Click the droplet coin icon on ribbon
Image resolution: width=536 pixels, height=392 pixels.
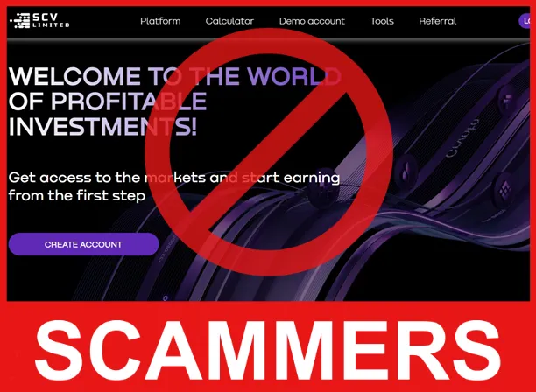tap(407, 170)
